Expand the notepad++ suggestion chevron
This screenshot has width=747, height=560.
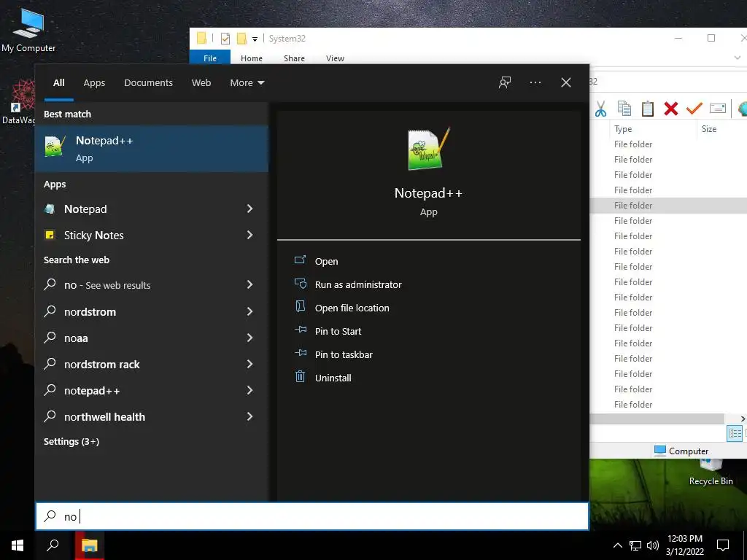(249, 390)
